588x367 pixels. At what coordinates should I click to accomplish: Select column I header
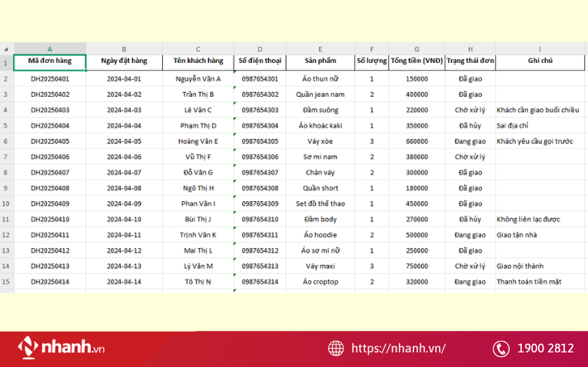540,49
